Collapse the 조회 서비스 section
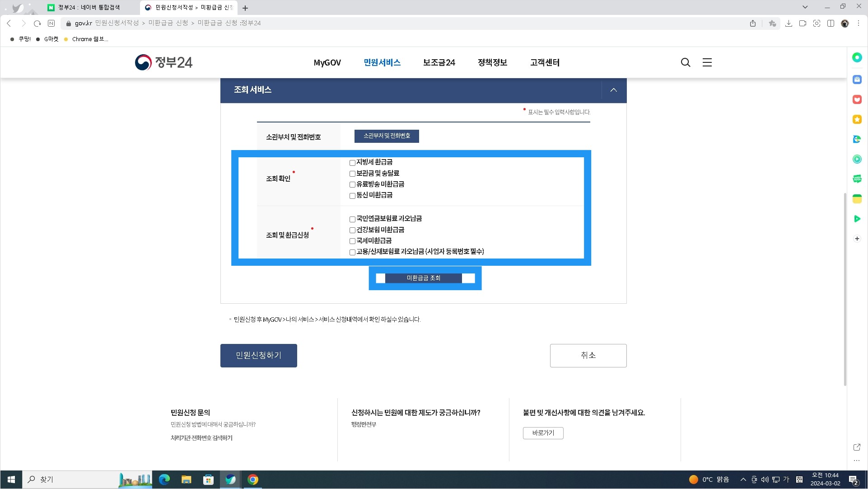 613,90
